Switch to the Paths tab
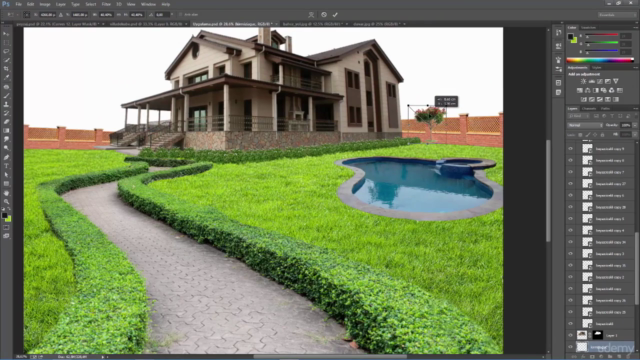 click(605, 109)
